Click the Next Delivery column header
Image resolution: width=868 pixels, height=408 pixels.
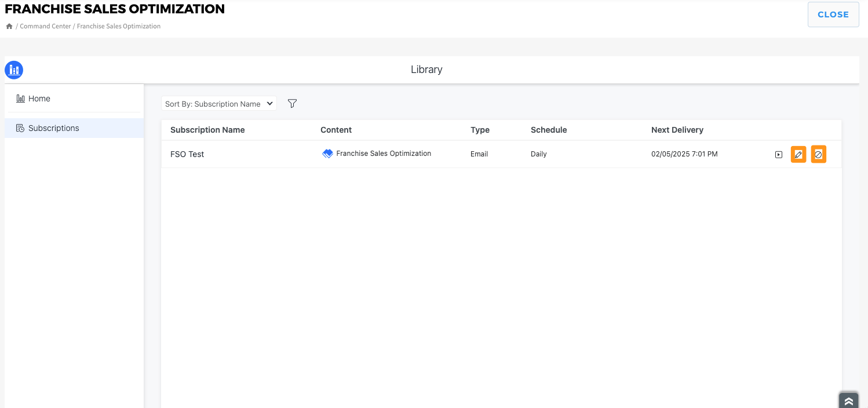[677, 130]
